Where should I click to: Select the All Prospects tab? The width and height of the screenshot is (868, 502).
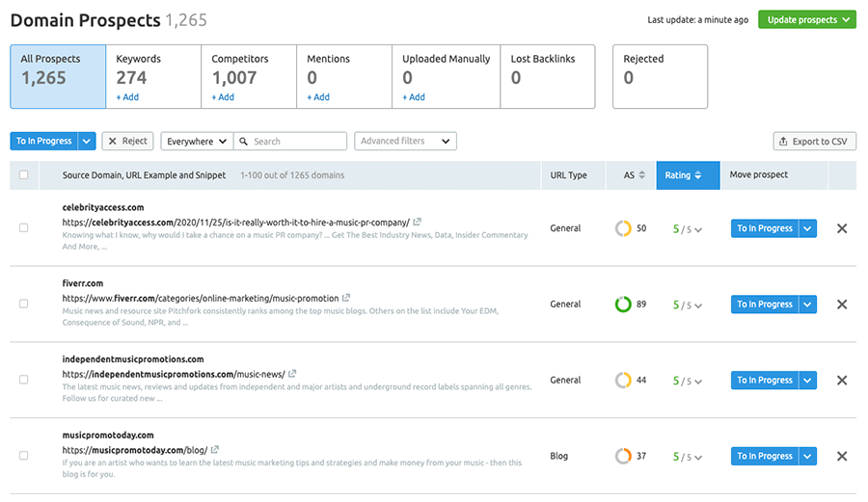58,76
